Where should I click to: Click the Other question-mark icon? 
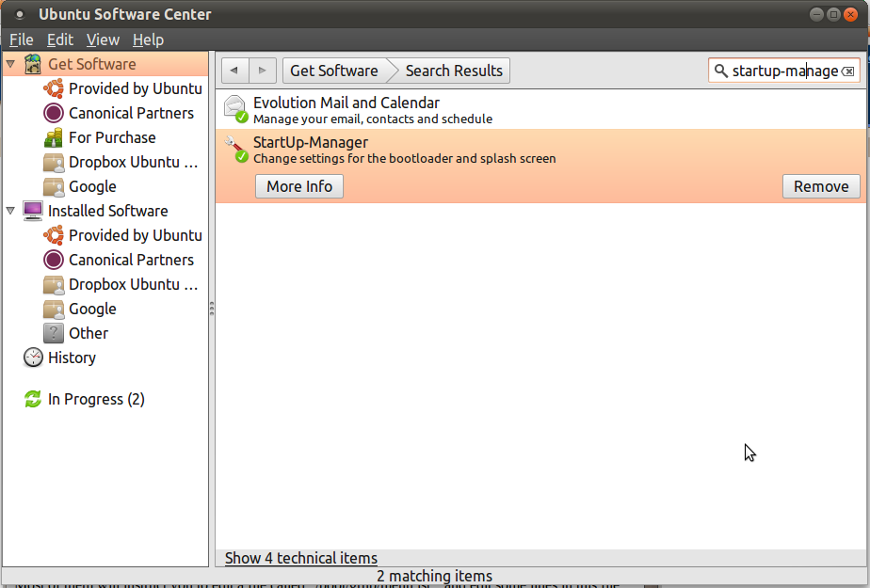point(54,333)
